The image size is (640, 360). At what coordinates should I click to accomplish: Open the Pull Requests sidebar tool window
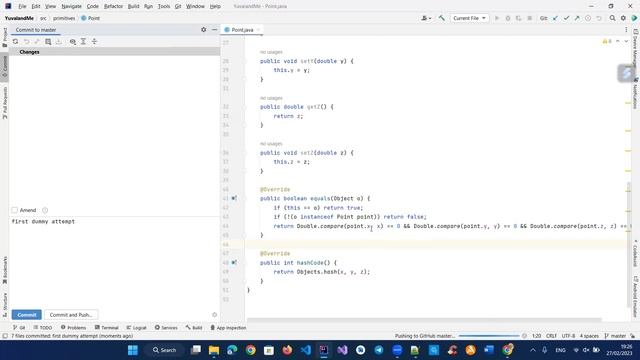click(x=4, y=103)
